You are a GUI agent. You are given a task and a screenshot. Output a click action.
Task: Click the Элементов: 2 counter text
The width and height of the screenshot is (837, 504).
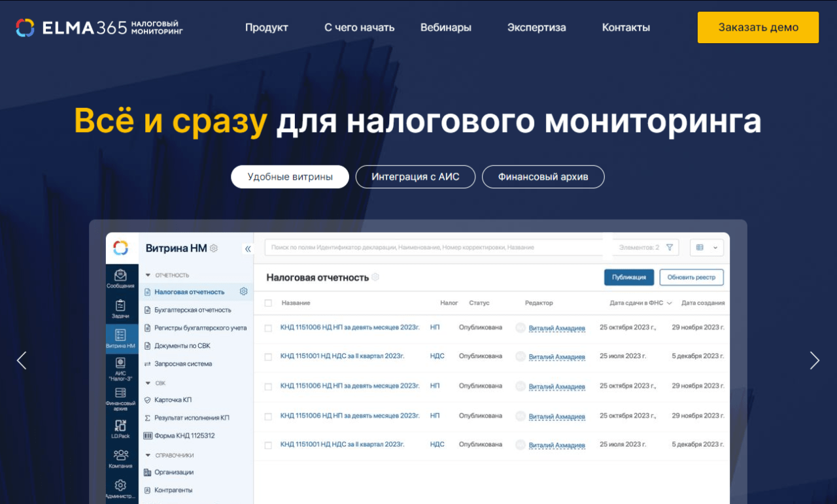click(x=639, y=247)
